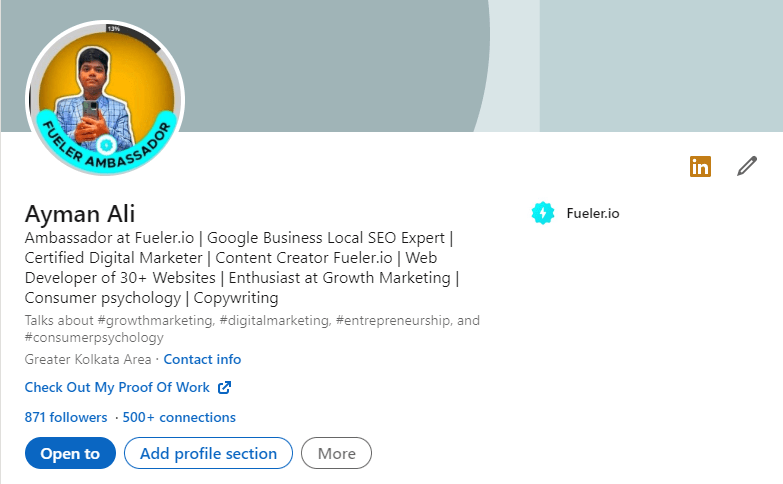Click the Ayman Ali name heading
Viewport: 783px width, 484px height.
pyautogui.click(x=80, y=214)
